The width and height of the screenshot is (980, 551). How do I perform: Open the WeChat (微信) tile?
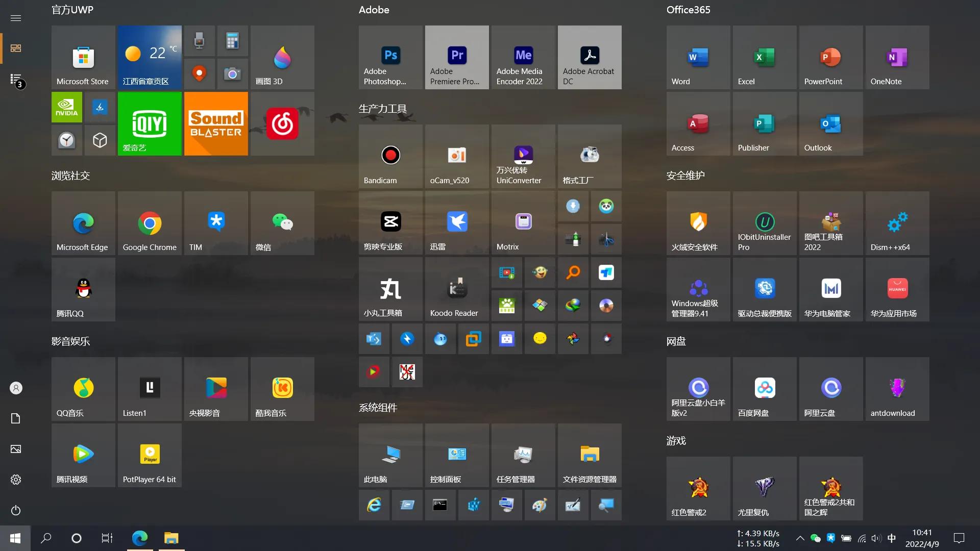tap(282, 223)
